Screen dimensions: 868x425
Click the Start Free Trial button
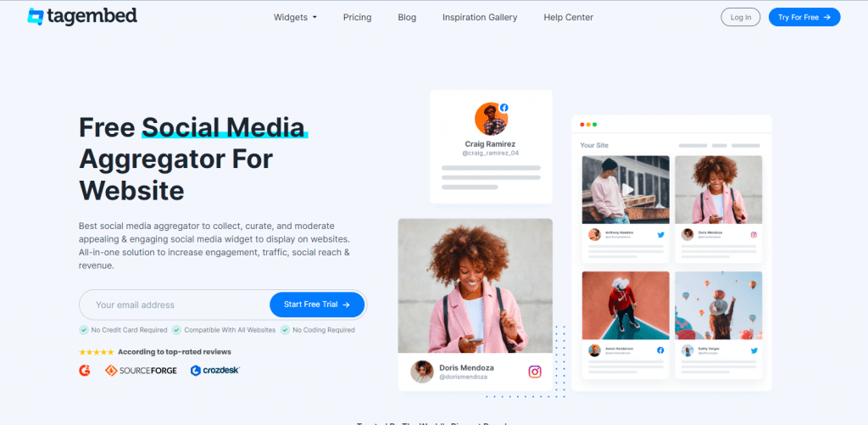[317, 305]
